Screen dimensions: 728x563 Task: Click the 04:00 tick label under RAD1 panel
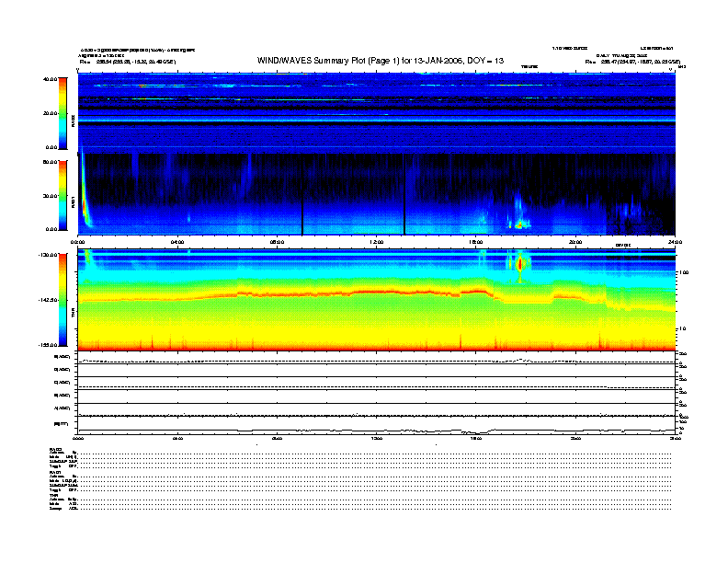click(x=177, y=242)
